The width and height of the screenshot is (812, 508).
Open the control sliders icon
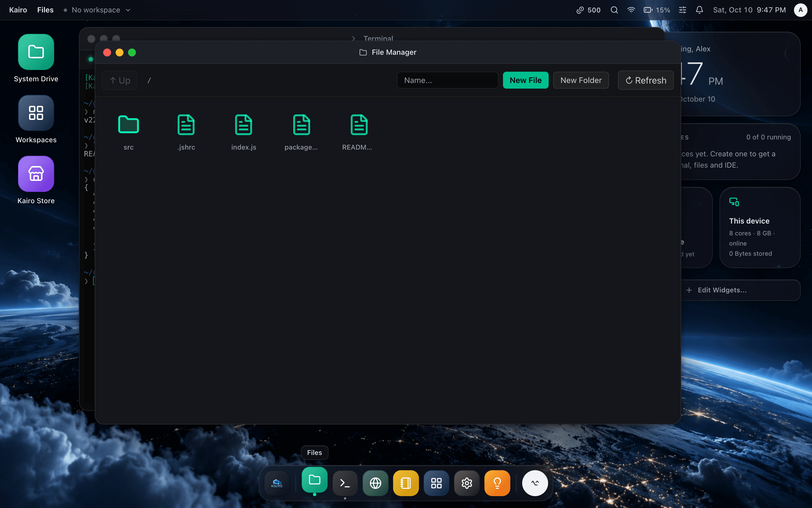pyautogui.click(x=683, y=10)
